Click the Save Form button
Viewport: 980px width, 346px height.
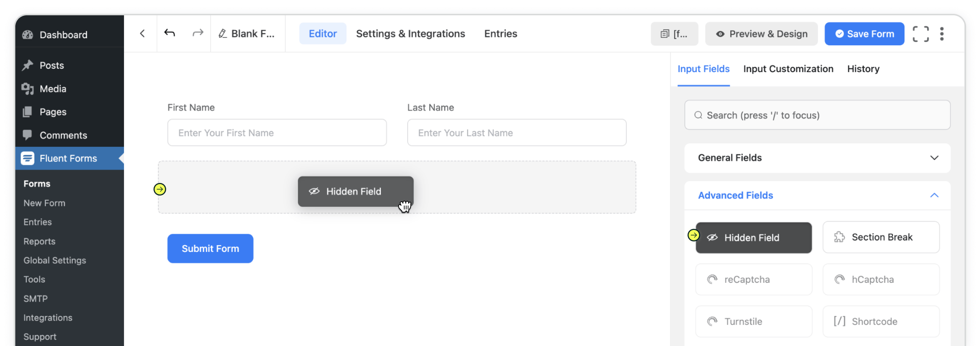(x=864, y=34)
